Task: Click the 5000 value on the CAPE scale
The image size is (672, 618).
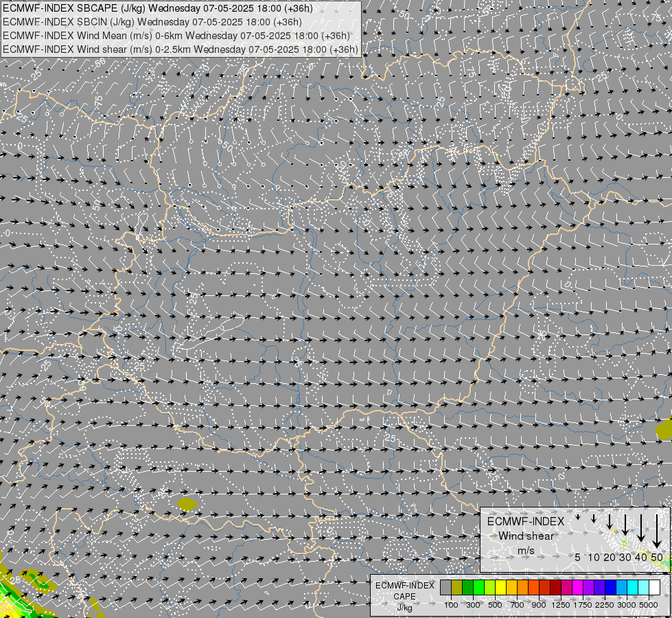Action: coord(649,605)
